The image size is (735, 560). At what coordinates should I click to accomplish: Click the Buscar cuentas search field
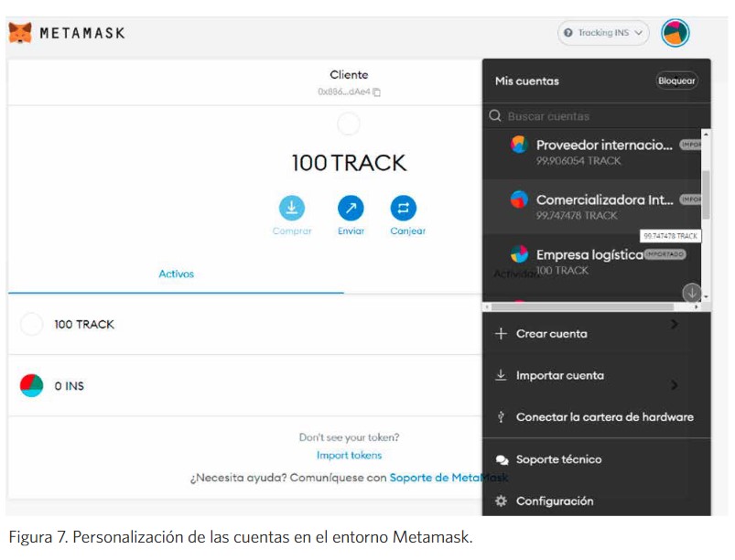coord(596,115)
